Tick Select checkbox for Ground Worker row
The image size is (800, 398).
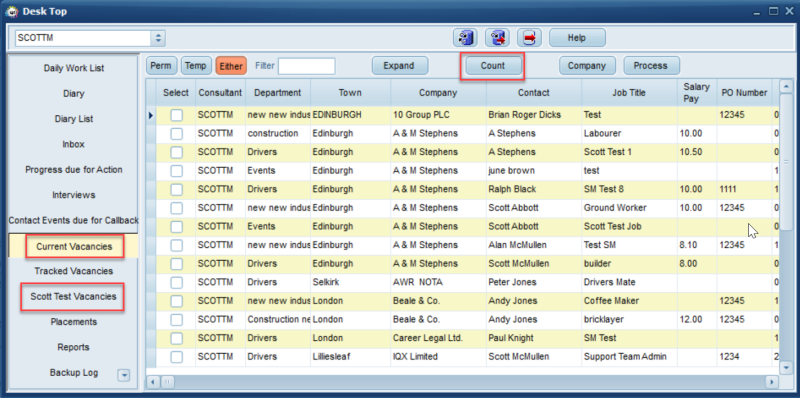click(176, 208)
